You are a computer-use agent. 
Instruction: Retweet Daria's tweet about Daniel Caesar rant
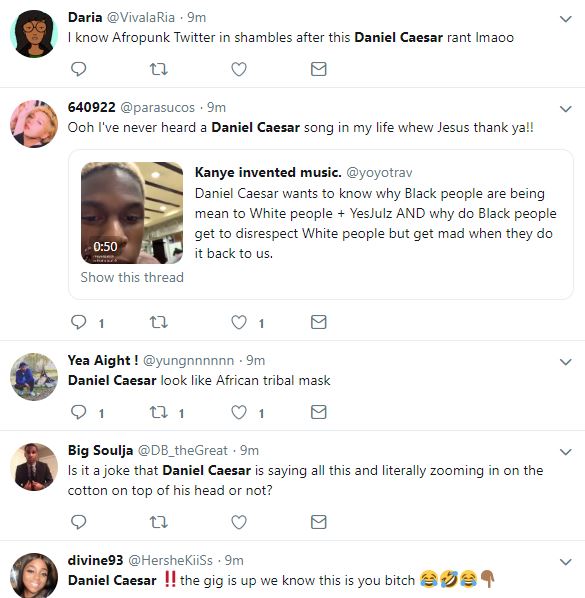(158, 69)
